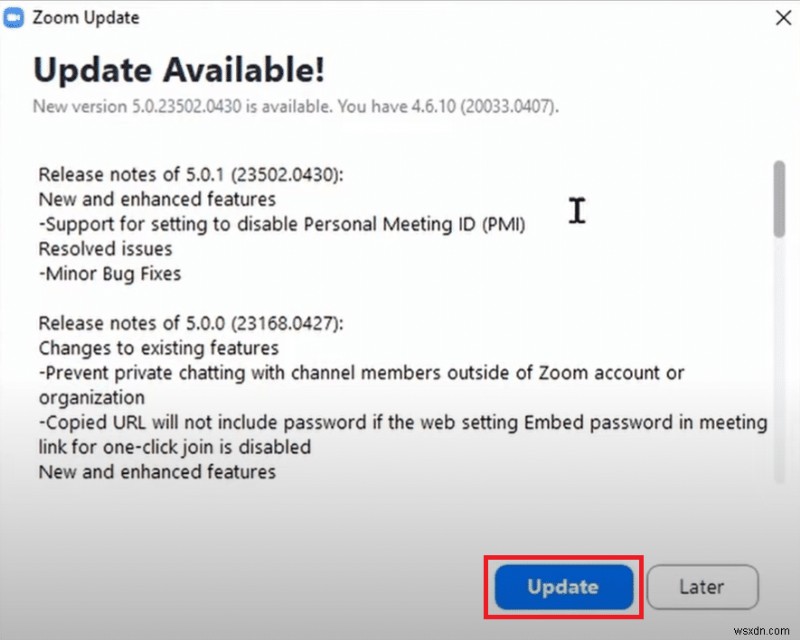The width and height of the screenshot is (800, 640).
Task: Dismiss the update with the Later button
Action: pos(699,587)
